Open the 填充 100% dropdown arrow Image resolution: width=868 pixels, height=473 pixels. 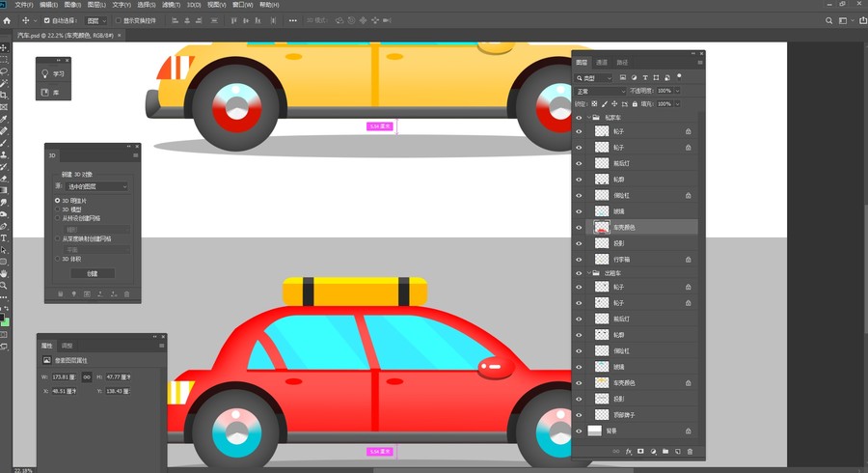(677, 103)
